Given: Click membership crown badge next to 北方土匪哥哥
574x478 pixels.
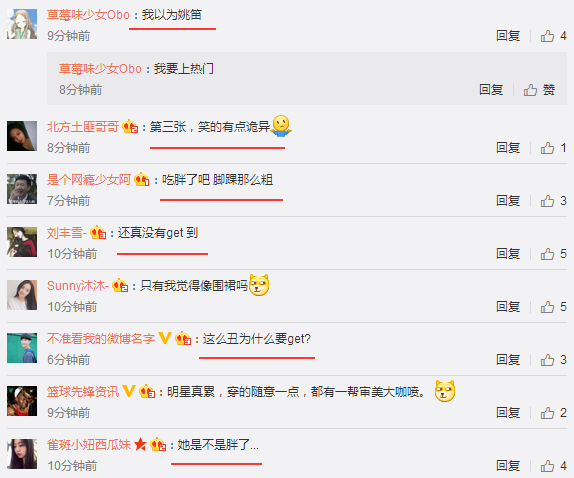Looking at the screenshot, I should (130, 127).
